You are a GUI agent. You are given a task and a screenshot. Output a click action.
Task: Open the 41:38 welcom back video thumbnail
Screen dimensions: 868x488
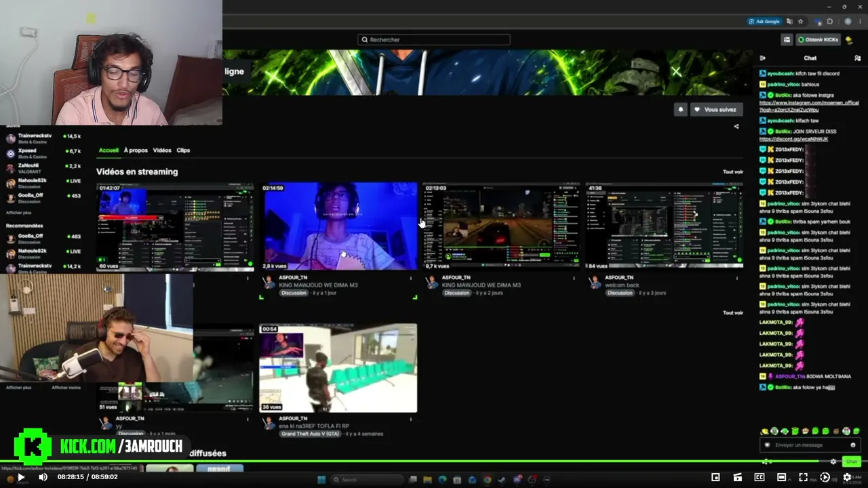coord(665,226)
